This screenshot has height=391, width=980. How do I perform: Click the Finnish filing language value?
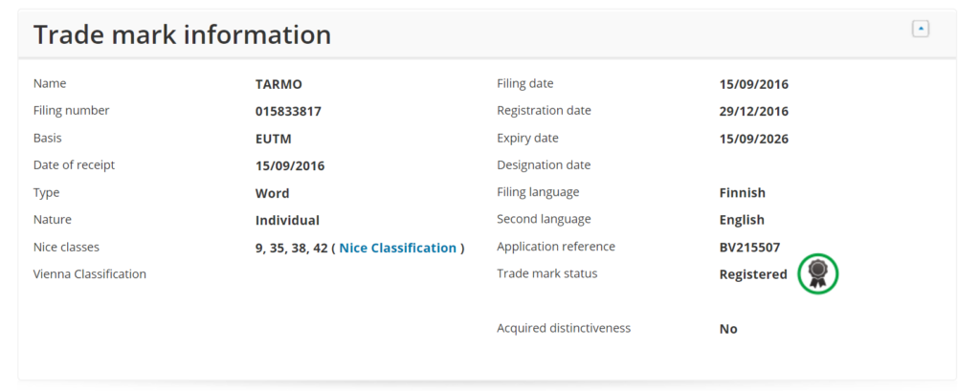[x=742, y=193]
